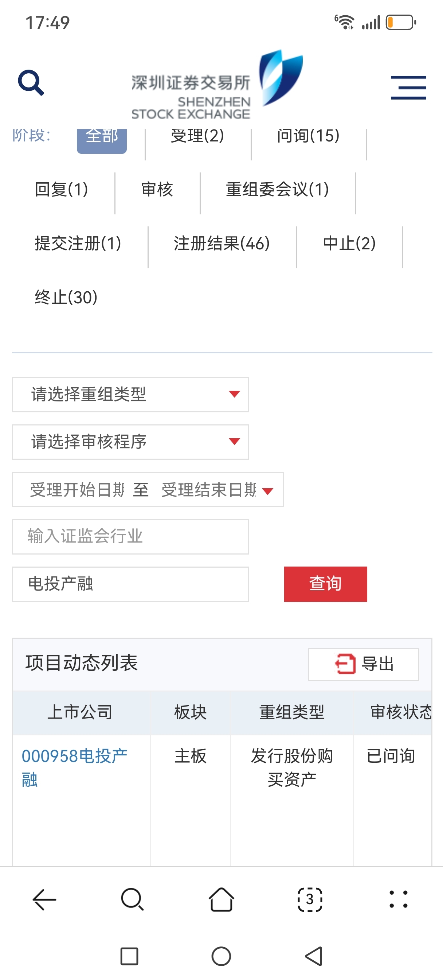
Task: Select the 问询(15) stage filter
Action: point(309,136)
